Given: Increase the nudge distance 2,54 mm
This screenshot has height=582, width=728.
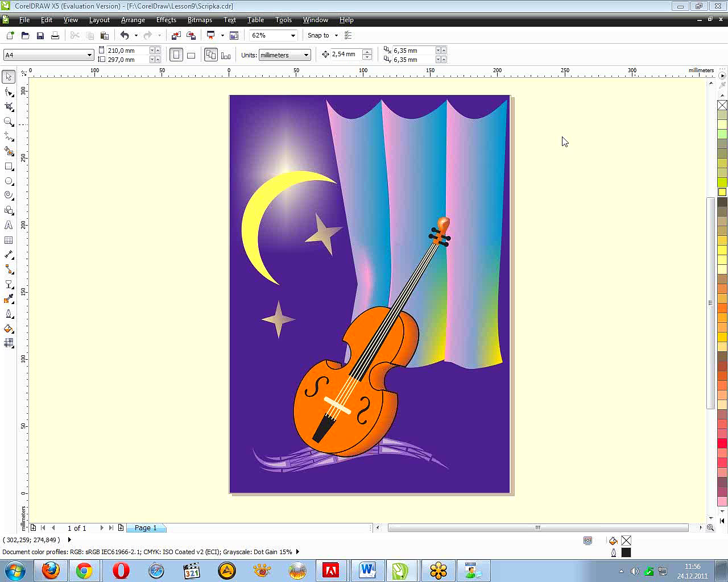Looking at the screenshot, I should pos(367,52).
